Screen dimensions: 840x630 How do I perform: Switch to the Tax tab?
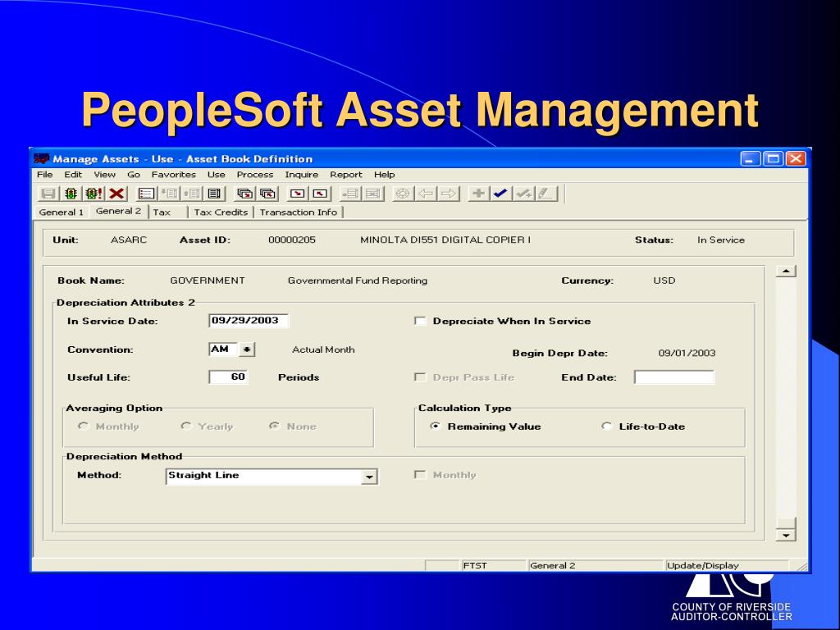point(162,212)
